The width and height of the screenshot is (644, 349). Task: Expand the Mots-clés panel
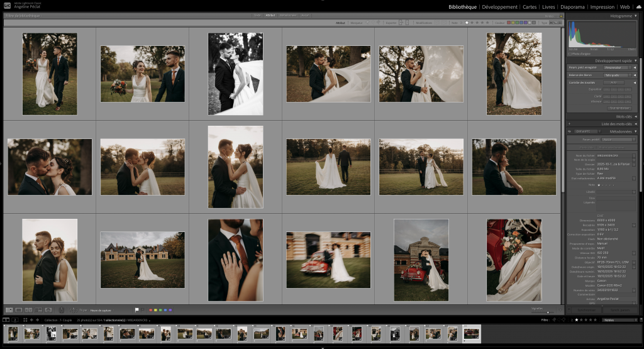(x=623, y=117)
